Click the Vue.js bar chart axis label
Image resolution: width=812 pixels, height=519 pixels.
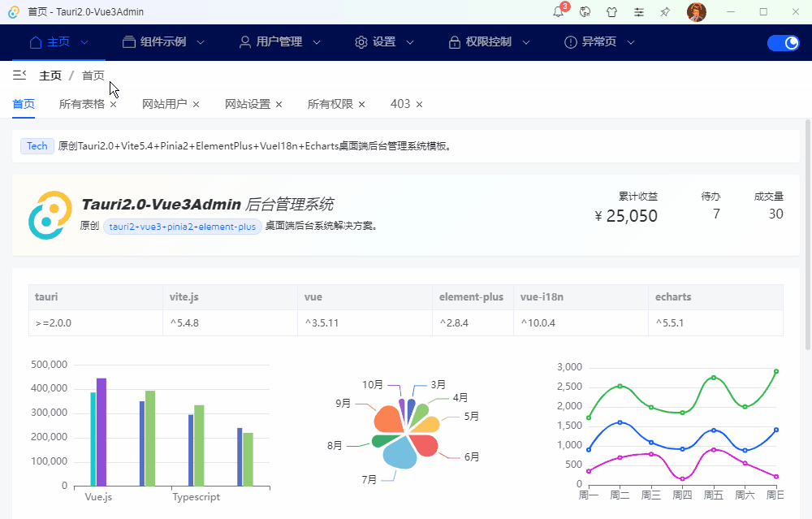[x=98, y=497]
